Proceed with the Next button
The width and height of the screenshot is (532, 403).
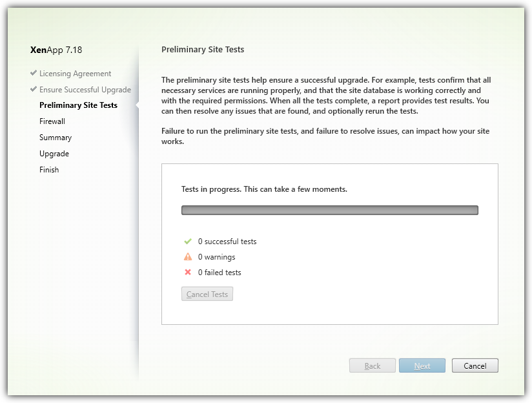(x=422, y=366)
